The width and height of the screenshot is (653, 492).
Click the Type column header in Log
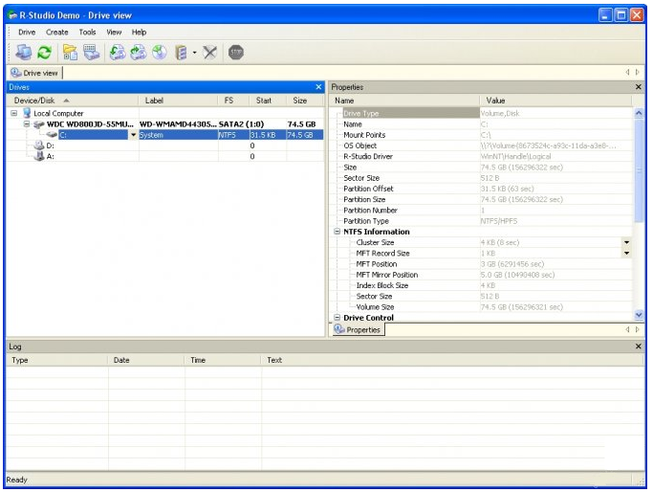(x=57, y=360)
